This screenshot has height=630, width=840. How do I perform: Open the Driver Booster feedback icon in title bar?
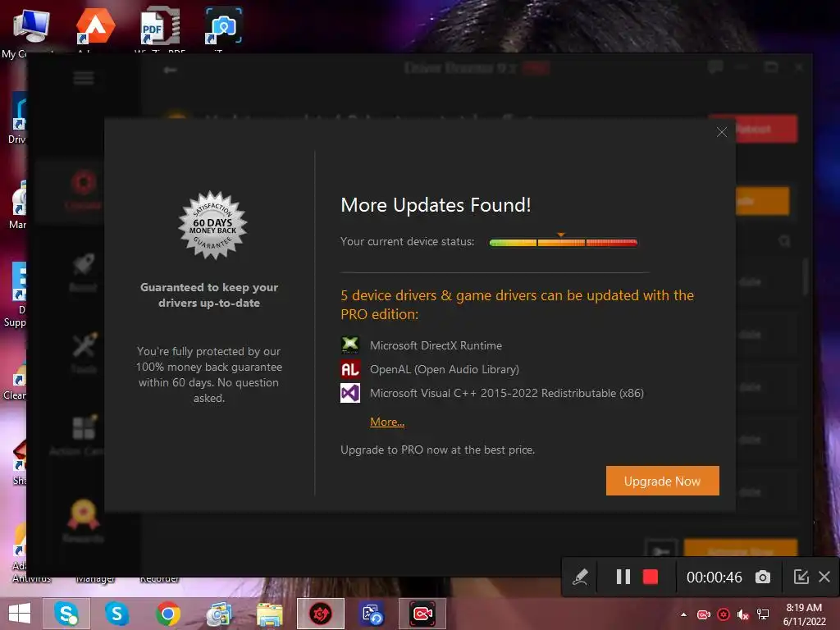click(x=715, y=67)
